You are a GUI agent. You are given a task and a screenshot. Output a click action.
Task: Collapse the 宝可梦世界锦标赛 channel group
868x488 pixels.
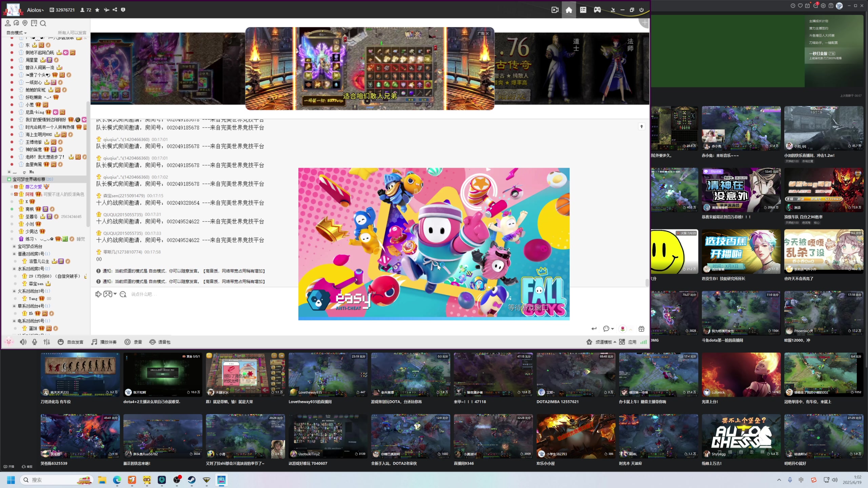click(9, 179)
